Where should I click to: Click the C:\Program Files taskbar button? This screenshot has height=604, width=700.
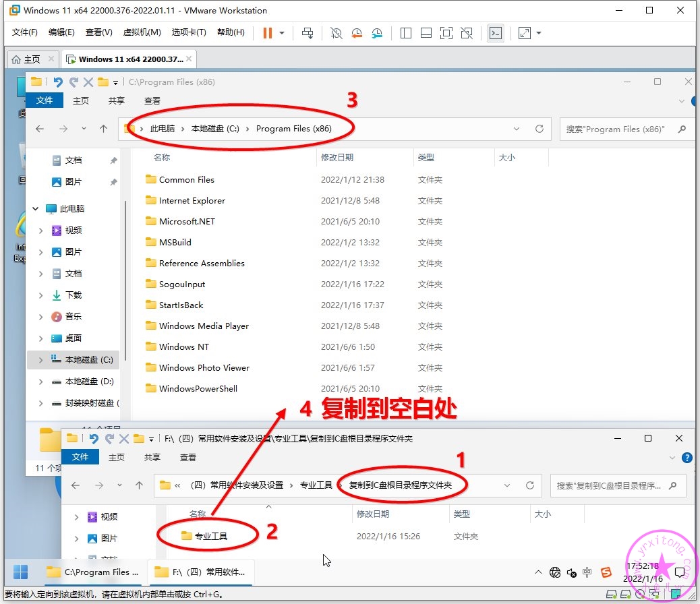[x=93, y=572]
